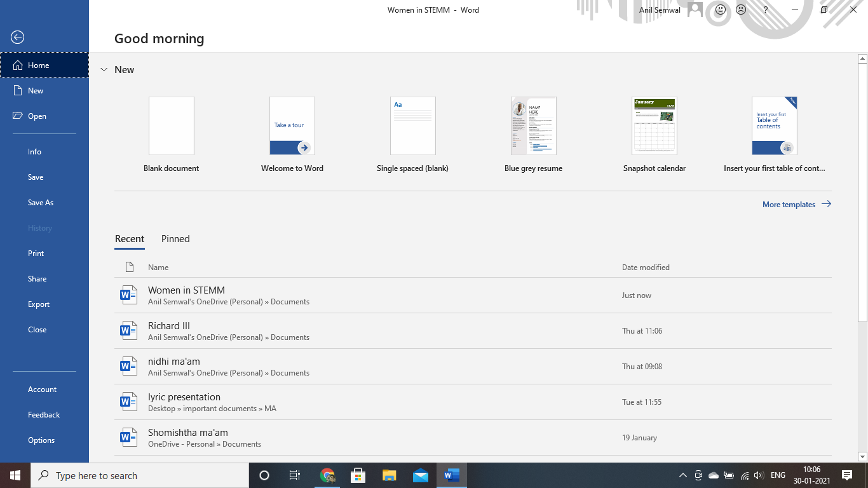The height and width of the screenshot is (488, 868).
Task: Click the account profile picture icon
Action: [x=695, y=10]
